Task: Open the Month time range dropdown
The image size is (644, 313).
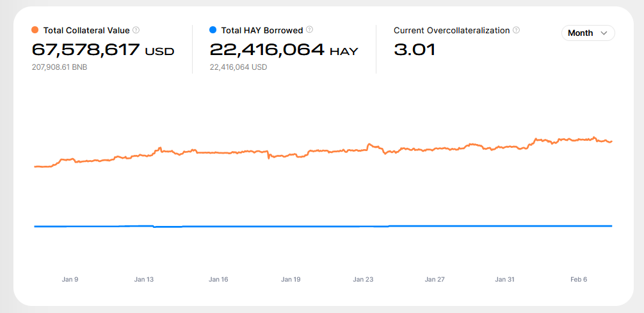Action: pyautogui.click(x=587, y=33)
